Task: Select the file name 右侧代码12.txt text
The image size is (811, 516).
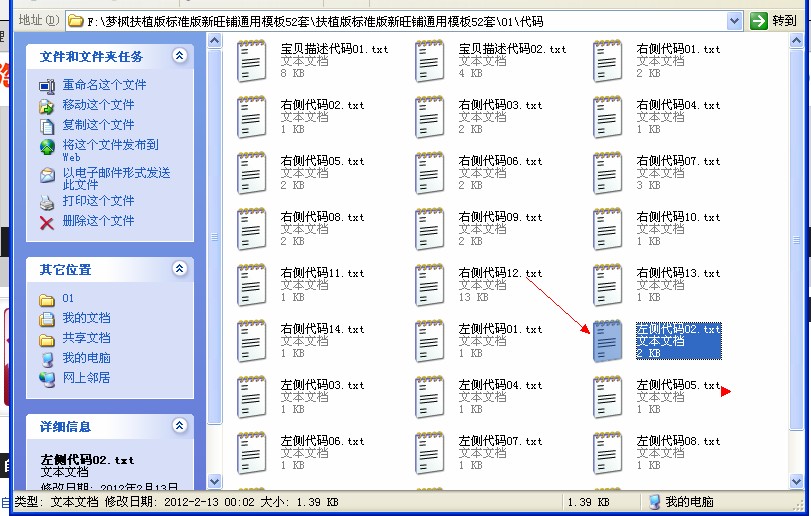Action: pyautogui.click(x=500, y=273)
